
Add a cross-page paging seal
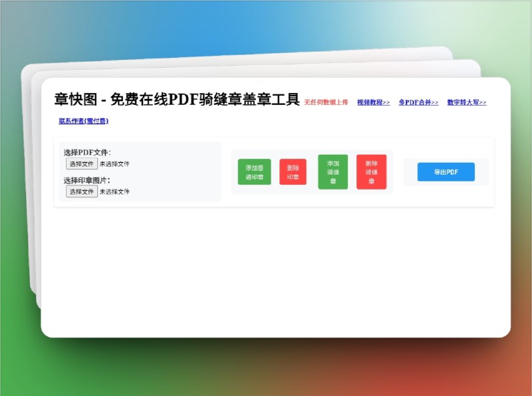333,172
